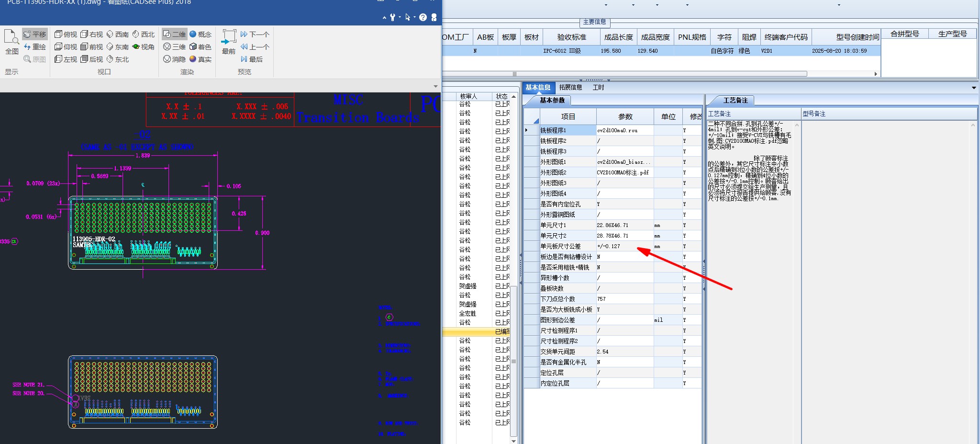Jump to 最后 last drawing
This screenshot has height=444, width=980.
pos(252,59)
